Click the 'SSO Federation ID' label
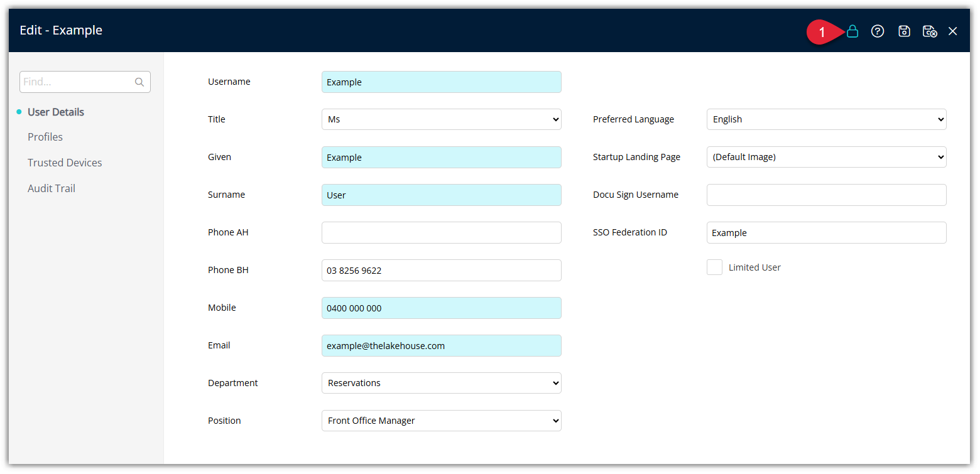The image size is (980, 474). [x=630, y=232]
